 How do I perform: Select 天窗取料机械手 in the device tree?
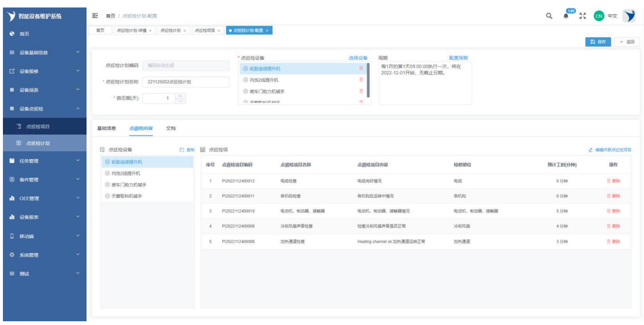click(127, 196)
